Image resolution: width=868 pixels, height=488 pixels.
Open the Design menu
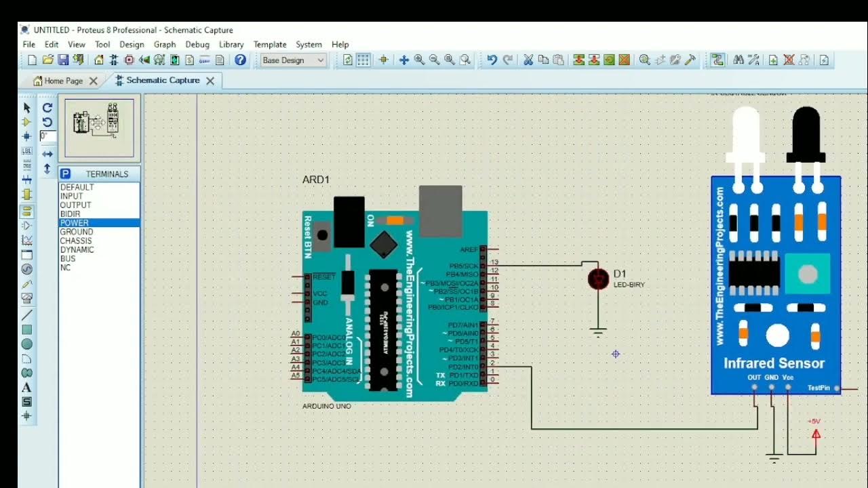pos(132,44)
